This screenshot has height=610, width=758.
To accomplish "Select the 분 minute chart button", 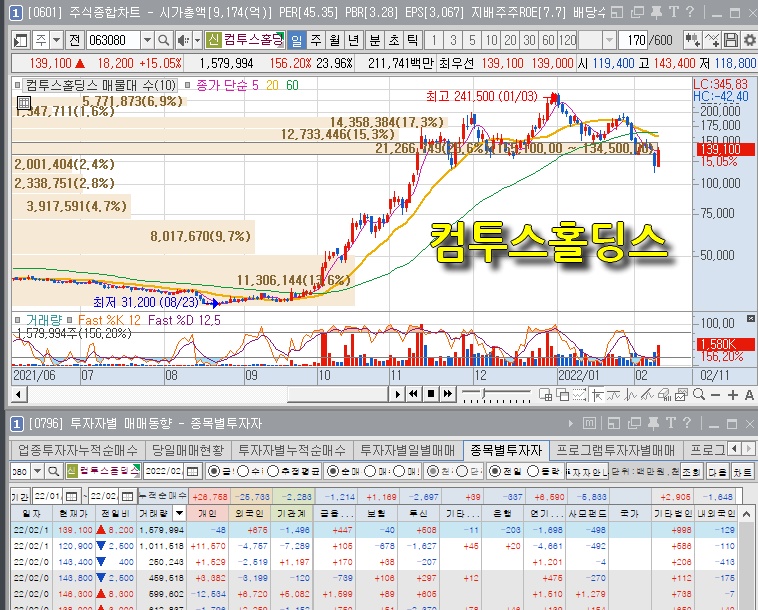I will pos(375,40).
